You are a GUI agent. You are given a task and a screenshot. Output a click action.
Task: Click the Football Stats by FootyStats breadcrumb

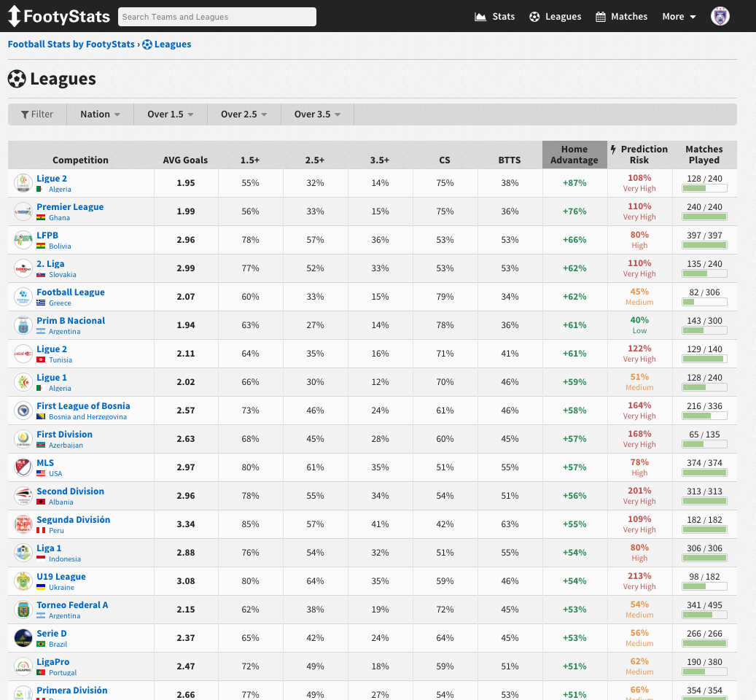coord(71,44)
